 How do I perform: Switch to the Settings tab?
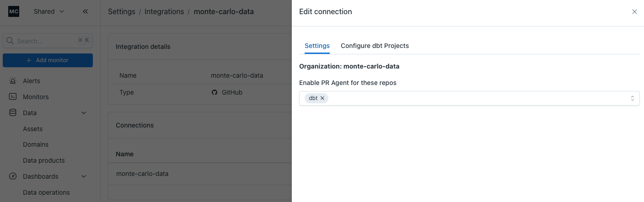tap(317, 46)
